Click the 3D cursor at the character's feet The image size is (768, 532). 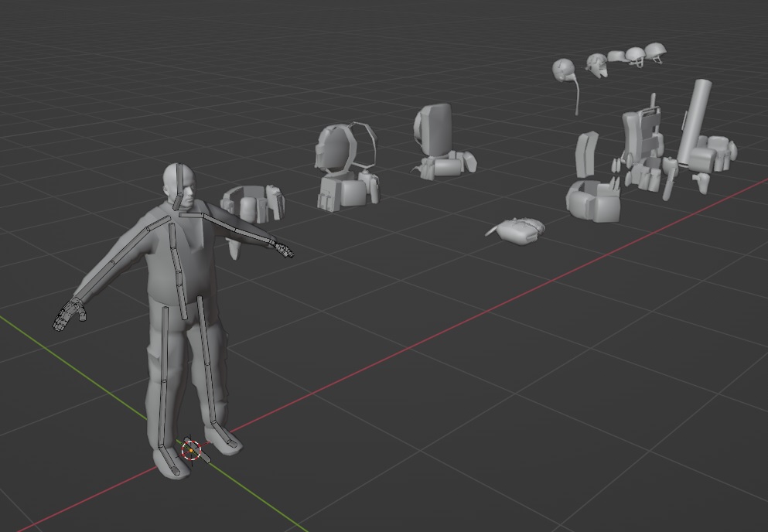tap(191, 450)
